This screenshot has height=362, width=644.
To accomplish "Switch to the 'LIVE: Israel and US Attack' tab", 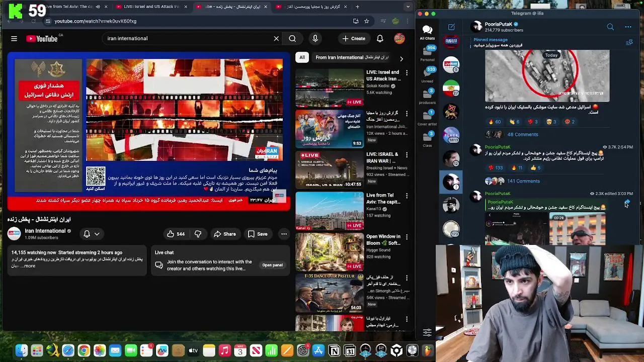I will 151,7.
